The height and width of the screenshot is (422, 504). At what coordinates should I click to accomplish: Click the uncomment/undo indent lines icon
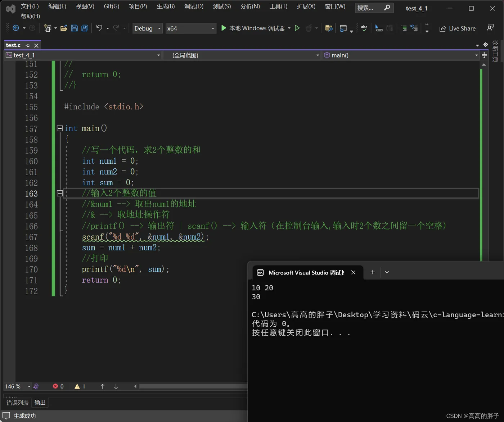414,28
